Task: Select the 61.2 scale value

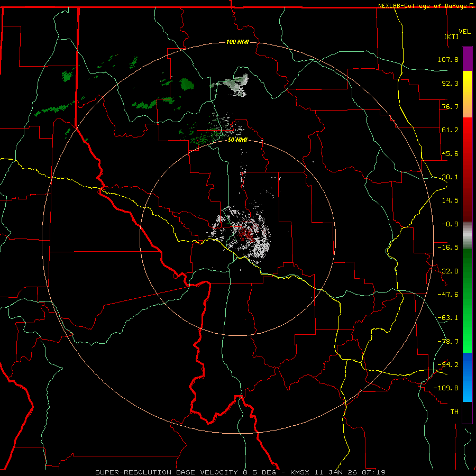Action: [x=450, y=130]
